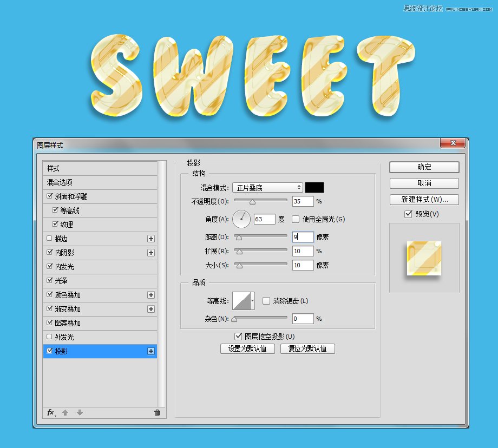Image resolution: width=498 pixels, height=448 pixels.
Task: Click the up arrow to move effect up
Action: 65,413
